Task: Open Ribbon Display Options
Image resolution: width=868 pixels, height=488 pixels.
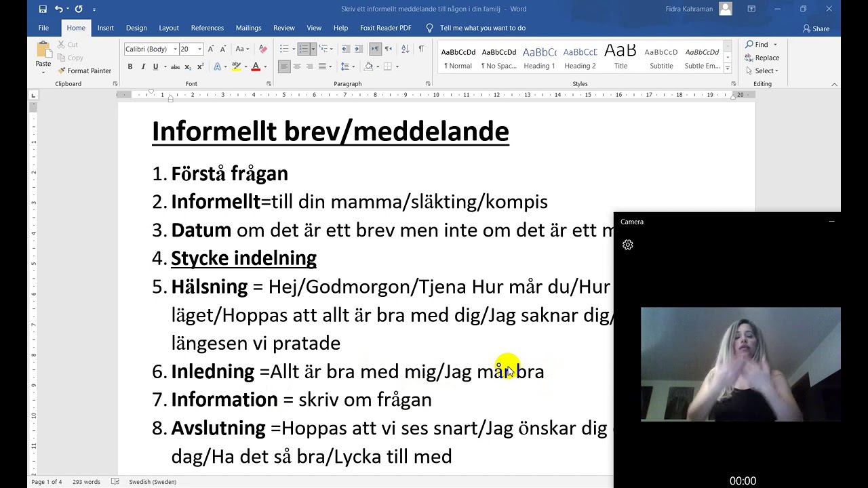Action: [751, 9]
